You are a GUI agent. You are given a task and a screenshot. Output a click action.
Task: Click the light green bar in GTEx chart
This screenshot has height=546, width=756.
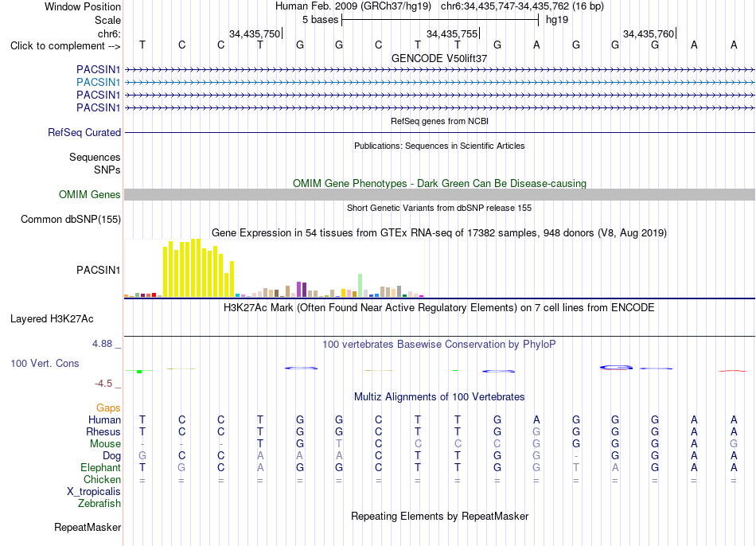pyautogui.click(x=360, y=286)
